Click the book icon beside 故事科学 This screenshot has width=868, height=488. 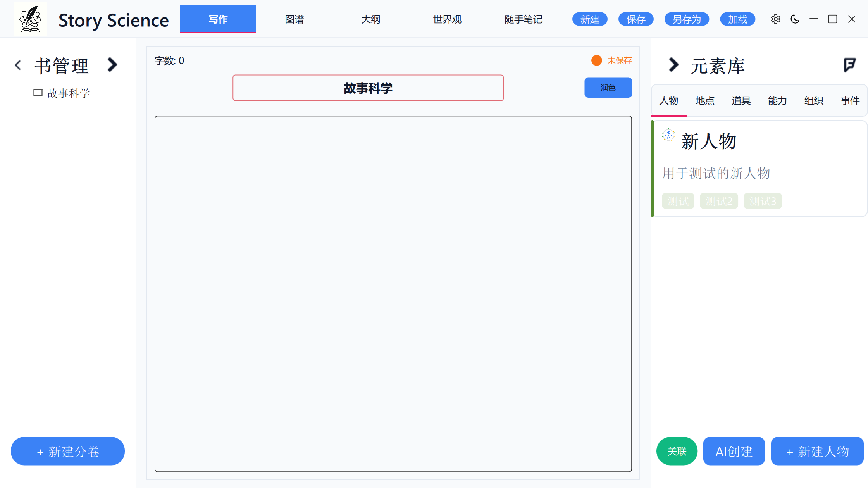[38, 93]
